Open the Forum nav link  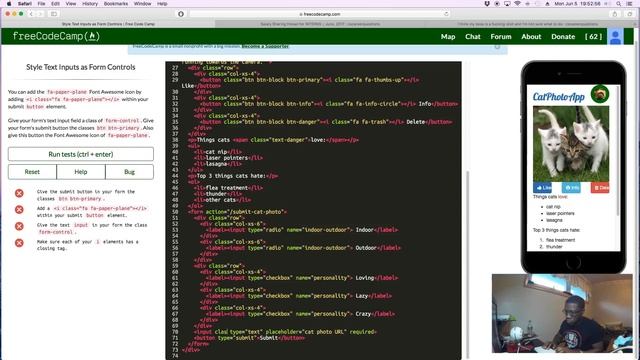(x=501, y=36)
